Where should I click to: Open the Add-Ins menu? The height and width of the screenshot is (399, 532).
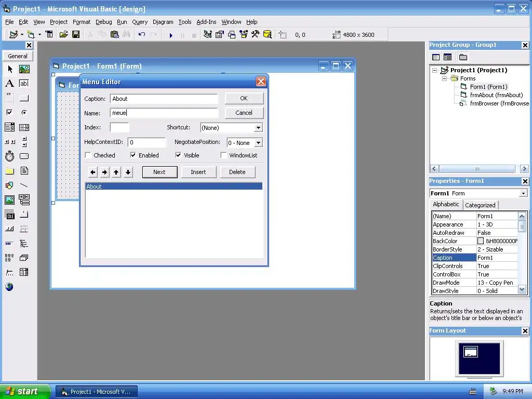[206, 22]
